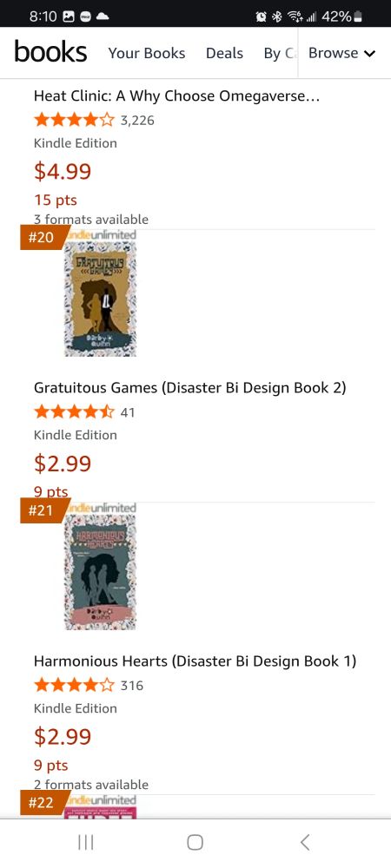Tap the #20 rank badge
The image size is (391, 868).
point(43,238)
